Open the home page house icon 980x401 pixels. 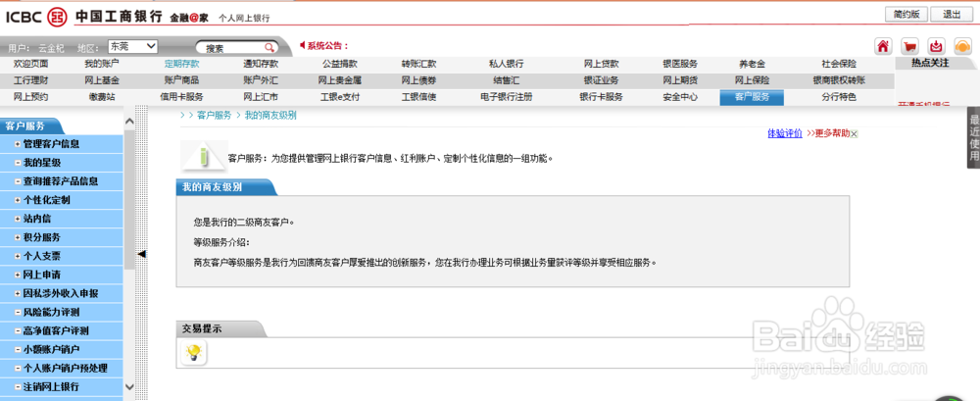point(883,46)
